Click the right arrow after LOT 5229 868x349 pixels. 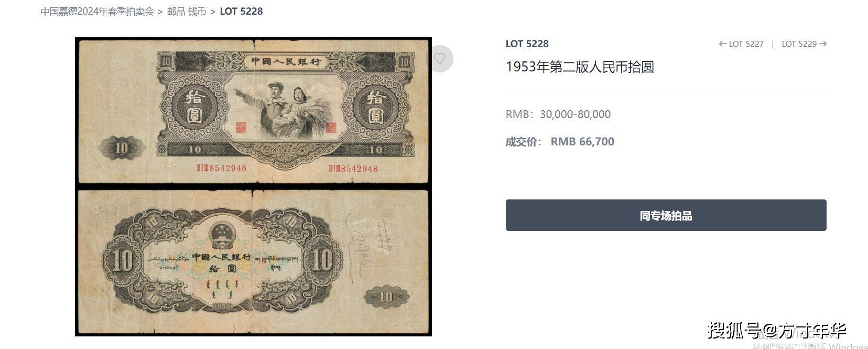pos(823,44)
